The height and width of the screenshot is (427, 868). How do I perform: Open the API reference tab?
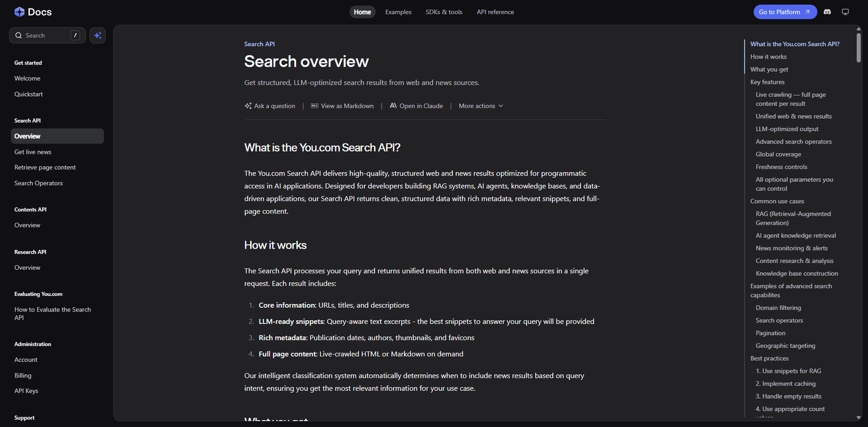click(x=495, y=12)
